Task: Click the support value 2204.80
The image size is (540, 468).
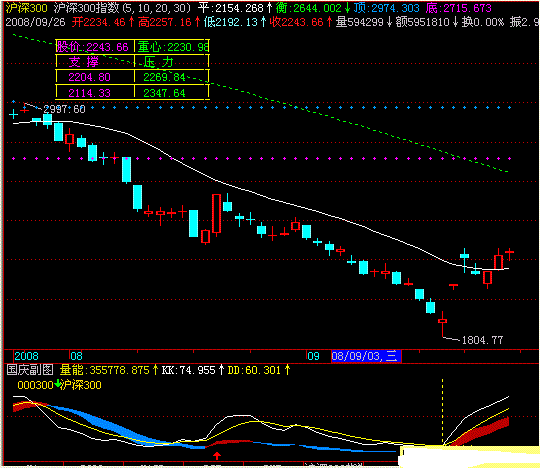Action: [89, 77]
